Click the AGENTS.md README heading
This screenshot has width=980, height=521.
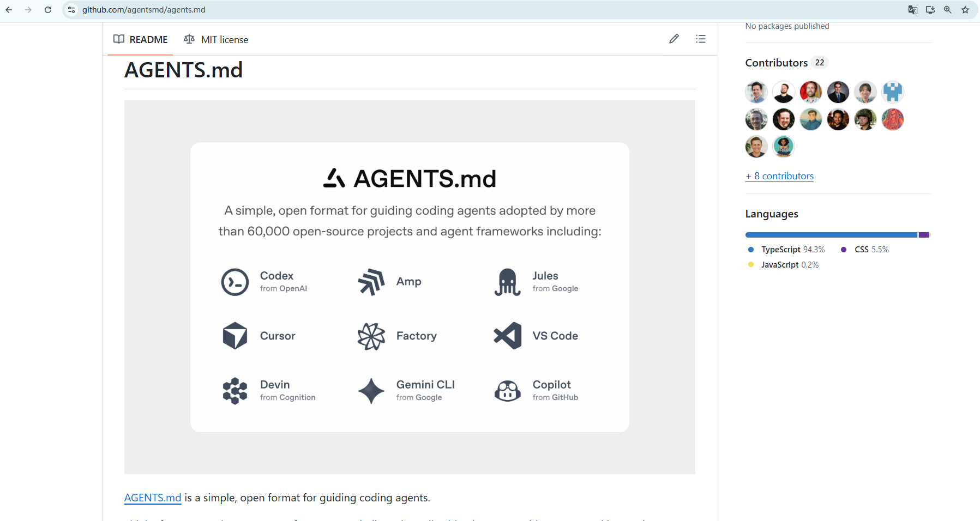(183, 70)
